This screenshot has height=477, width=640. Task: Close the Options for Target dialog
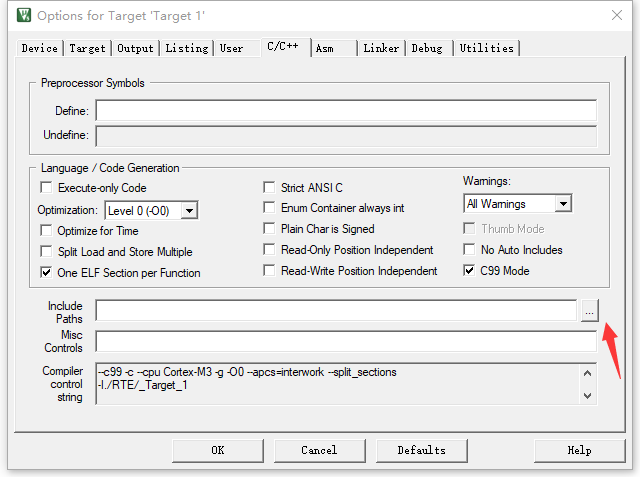tap(617, 15)
